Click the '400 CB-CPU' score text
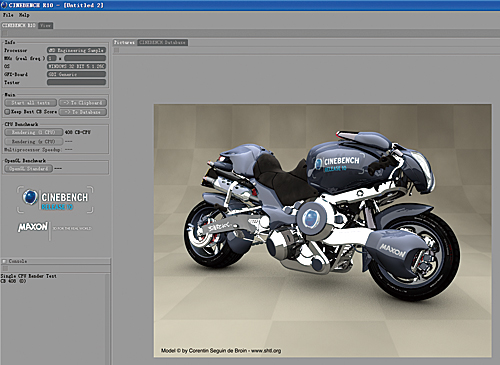 (x=78, y=132)
